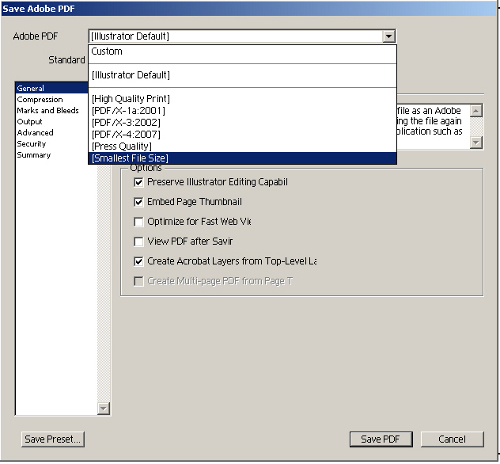Click the Save Preset button
The height and width of the screenshot is (464, 500).
(x=53, y=439)
